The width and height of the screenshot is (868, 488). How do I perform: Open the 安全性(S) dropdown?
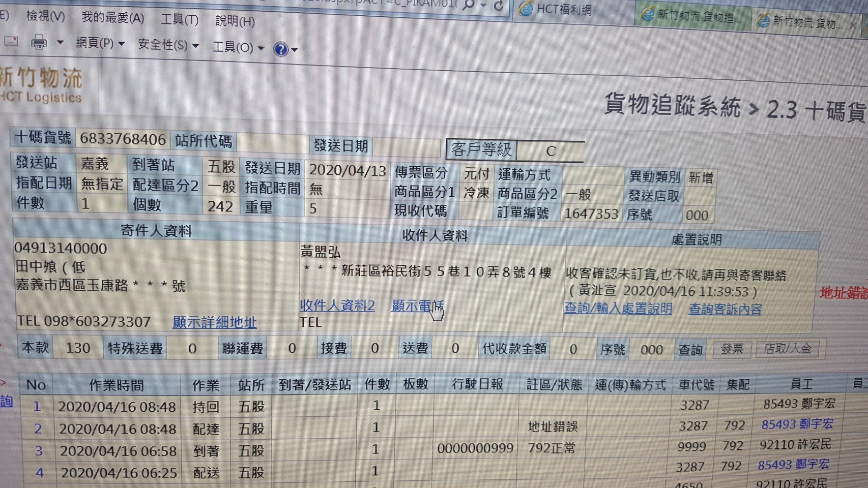168,45
